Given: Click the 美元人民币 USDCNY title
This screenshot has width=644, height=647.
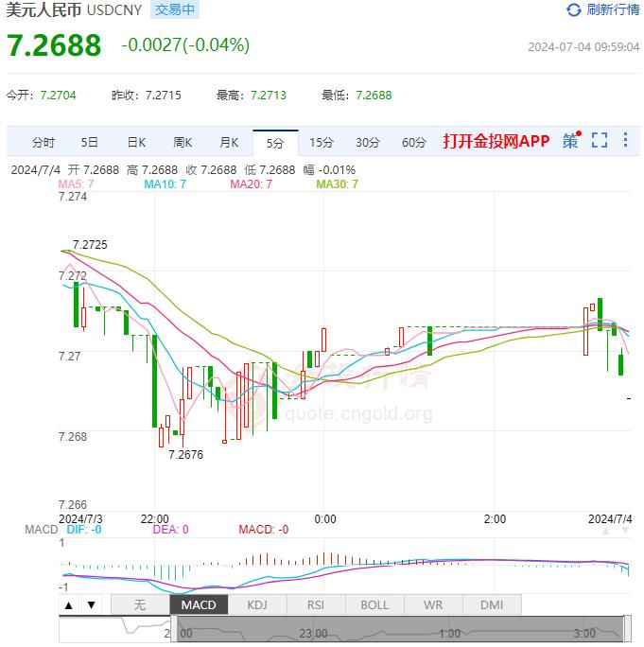Looking at the screenshot, I should point(75,9).
